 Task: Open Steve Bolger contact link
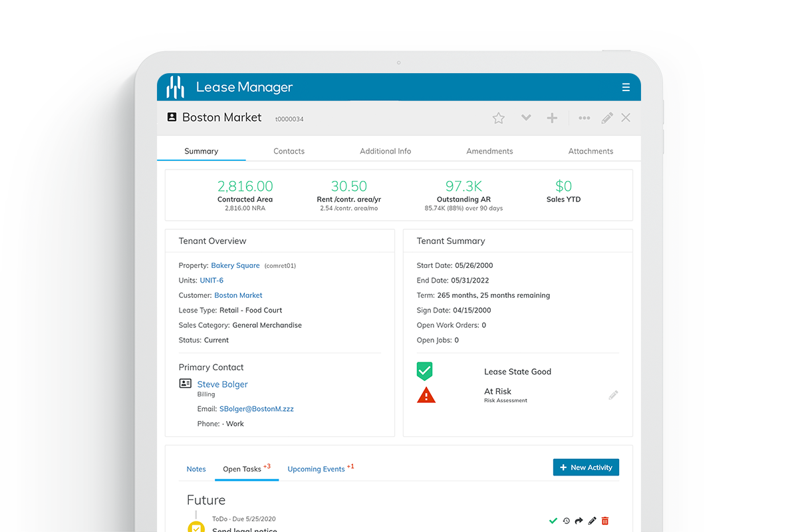[x=223, y=384]
